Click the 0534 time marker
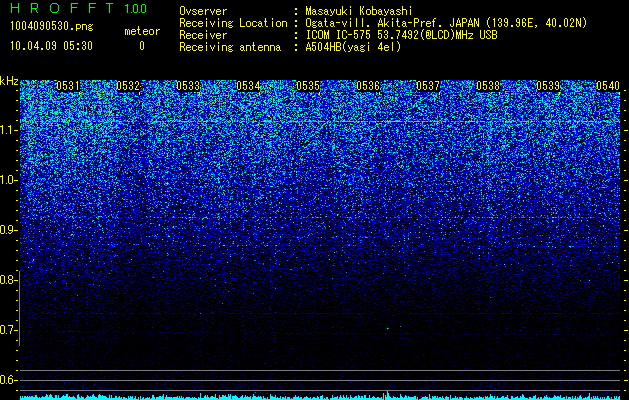Screen dimensions: 629x400 248,86
